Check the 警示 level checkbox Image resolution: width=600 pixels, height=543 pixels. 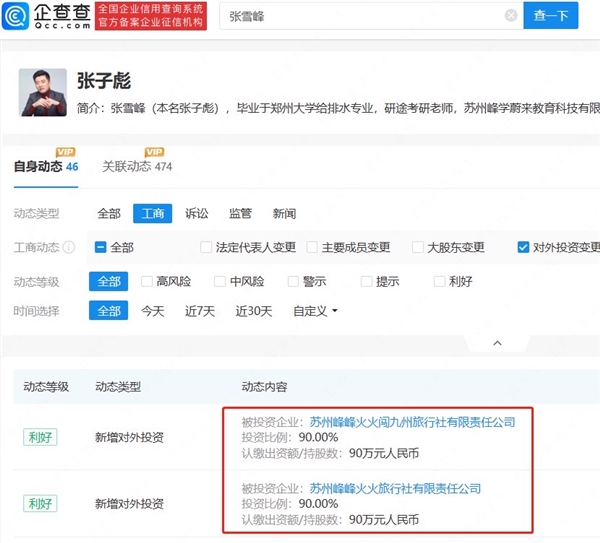click(x=293, y=282)
